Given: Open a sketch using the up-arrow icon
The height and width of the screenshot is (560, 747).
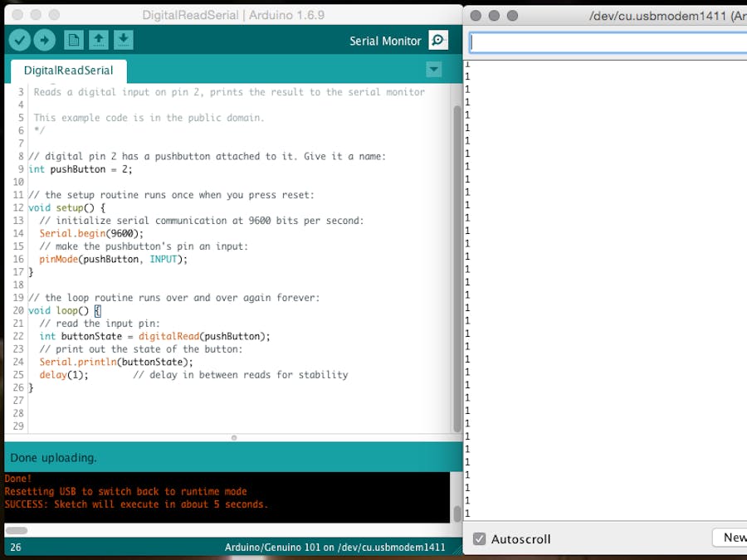Looking at the screenshot, I should click(x=96, y=39).
